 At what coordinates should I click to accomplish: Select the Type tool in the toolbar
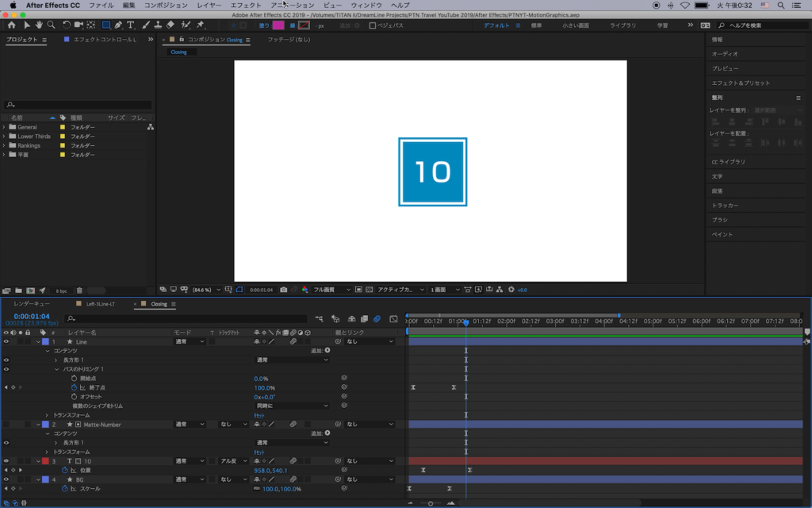[131, 25]
